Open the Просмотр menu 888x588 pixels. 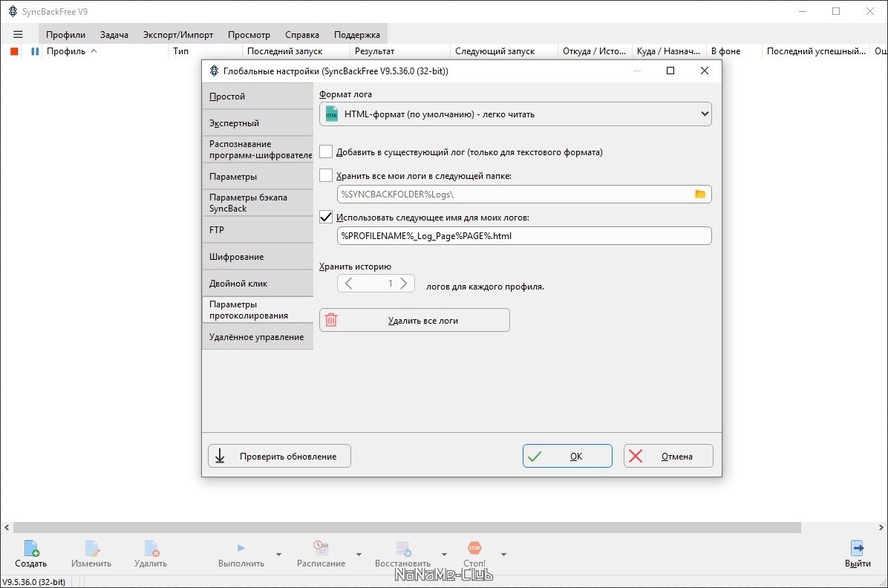click(x=249, y=35)
